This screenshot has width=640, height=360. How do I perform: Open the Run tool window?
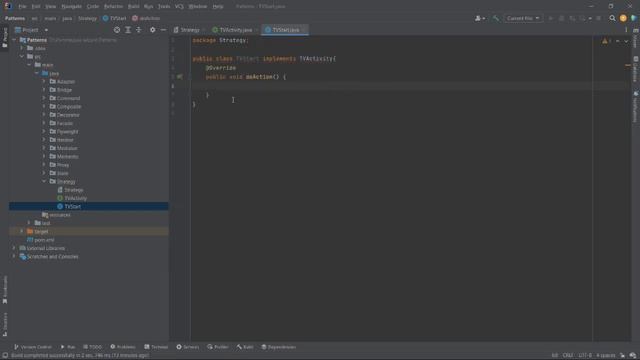click(68, 347)
